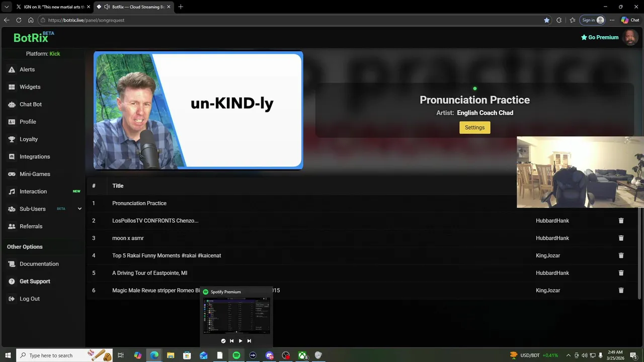Open USD/BDT widget on taskbar
Viewport: 644px width, 362px height.
coord(533,355)
